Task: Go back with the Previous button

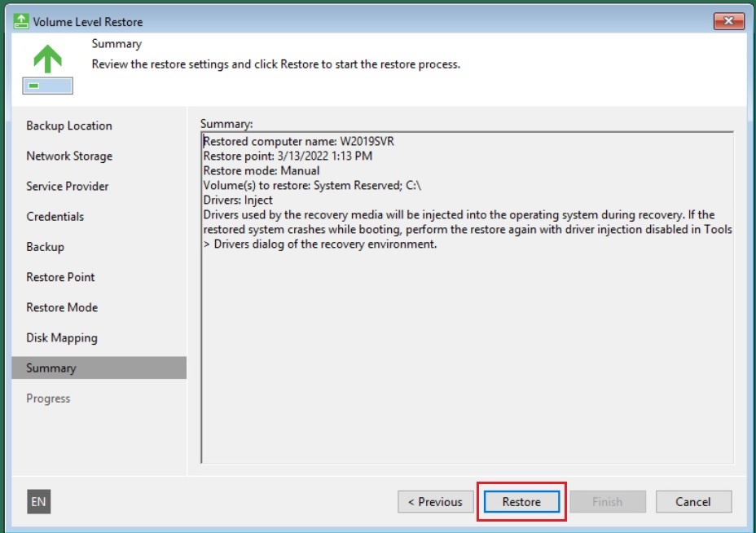Action: pyautogui.click(x=435, y=502)
